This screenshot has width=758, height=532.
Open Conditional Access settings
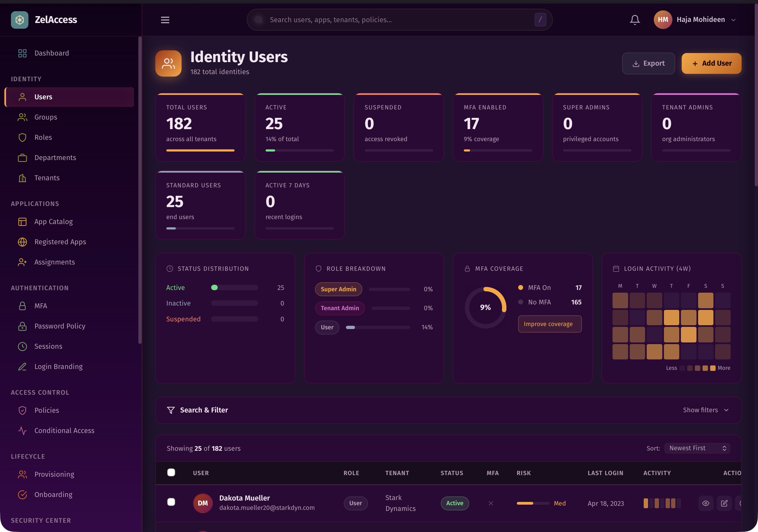click(64, 430)
